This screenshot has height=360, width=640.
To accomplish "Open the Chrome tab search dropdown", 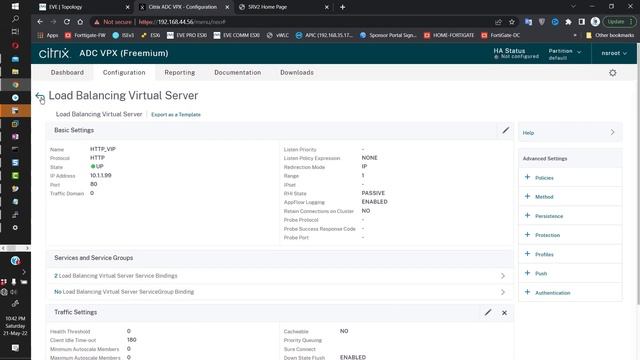I will (573, 7).
